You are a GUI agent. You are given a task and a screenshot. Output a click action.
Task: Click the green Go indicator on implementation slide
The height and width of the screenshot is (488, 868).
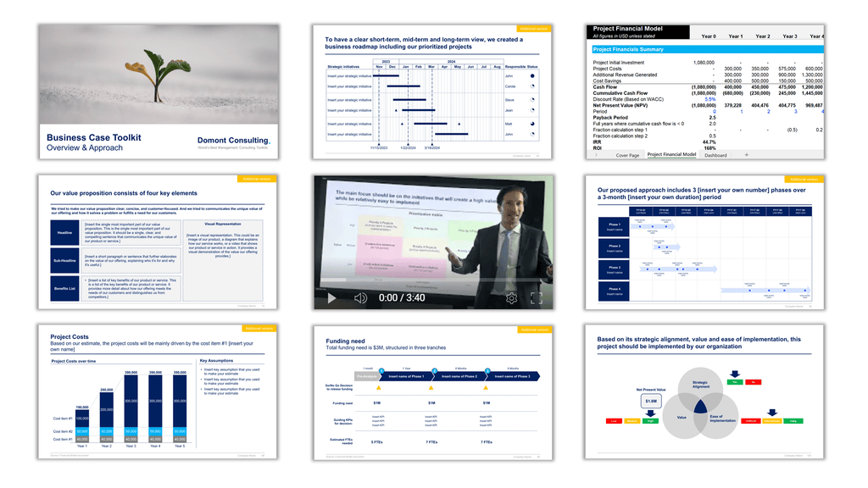736,382
